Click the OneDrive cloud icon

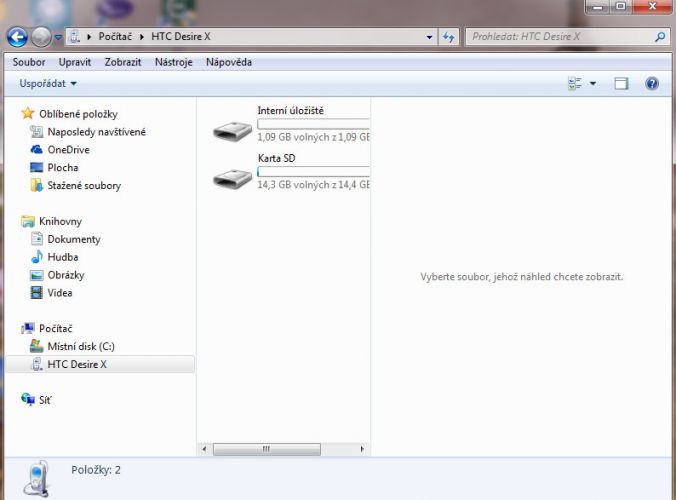pos(37,150)
